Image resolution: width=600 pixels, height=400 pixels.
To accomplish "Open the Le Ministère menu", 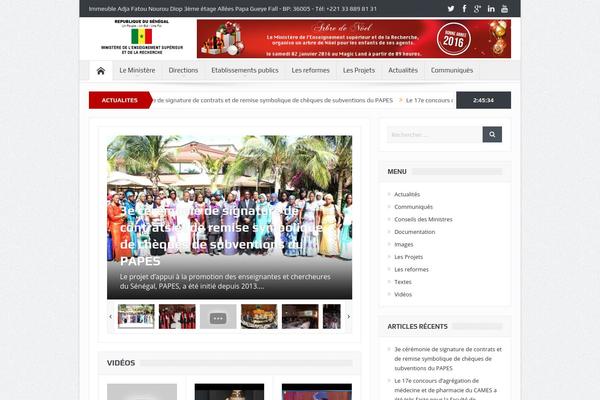I will (137, 70).
